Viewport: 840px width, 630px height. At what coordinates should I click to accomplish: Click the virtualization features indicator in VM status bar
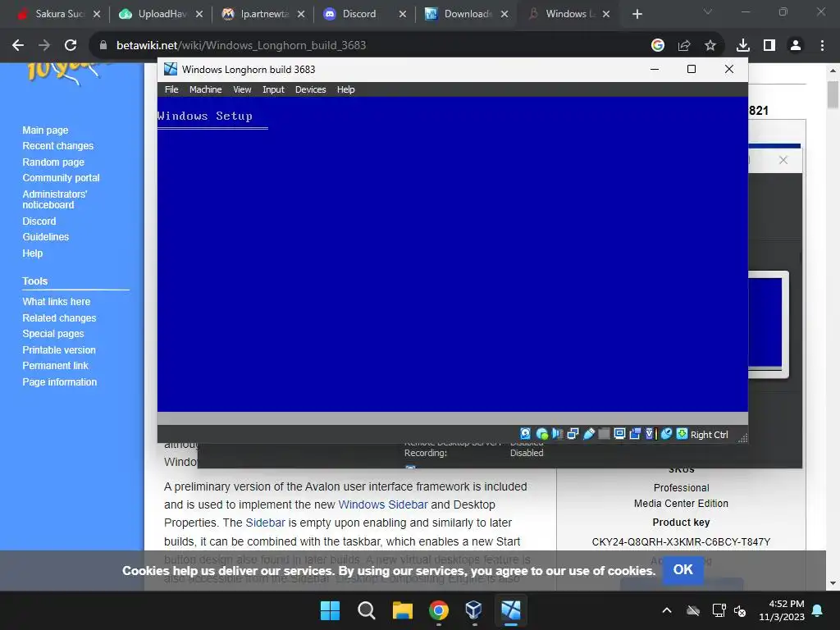coord(650,434)
